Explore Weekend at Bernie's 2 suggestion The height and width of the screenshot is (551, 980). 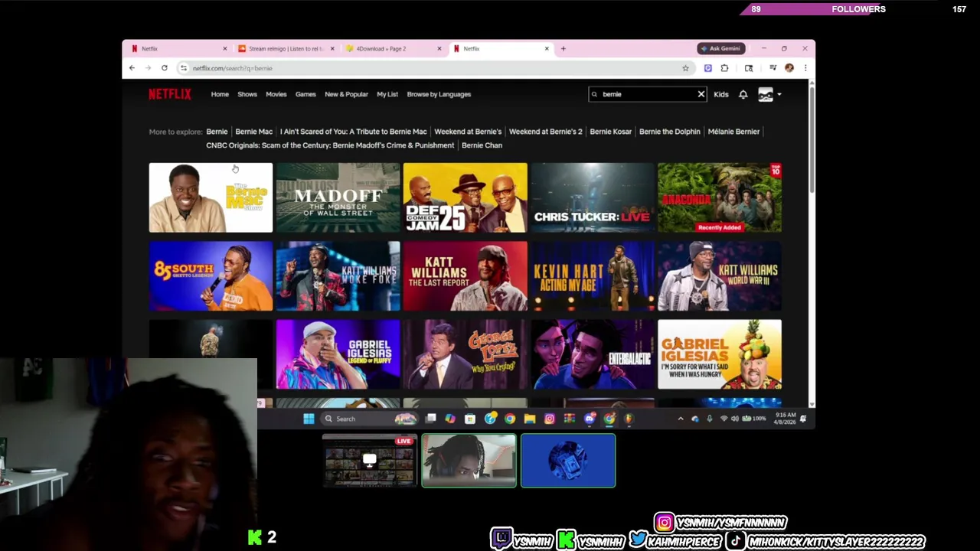[x=545, y=132]
